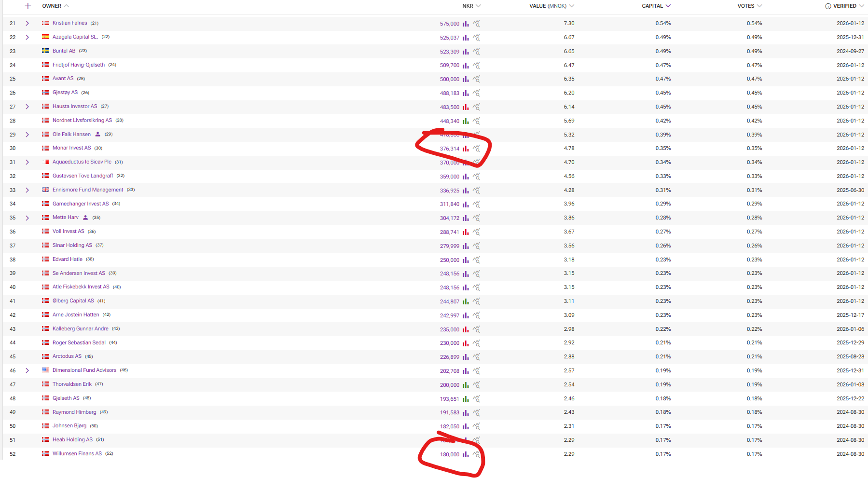The image size is (868, 478).
Task: Click the info icon beside VERIFIED
Action: pyautogui.click(x=828, y=6)
